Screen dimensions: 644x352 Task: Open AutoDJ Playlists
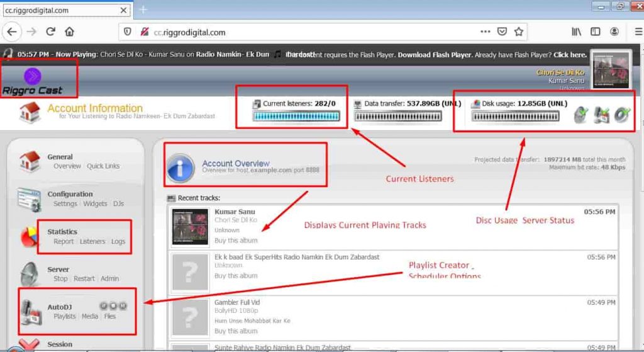pos(65,316)
